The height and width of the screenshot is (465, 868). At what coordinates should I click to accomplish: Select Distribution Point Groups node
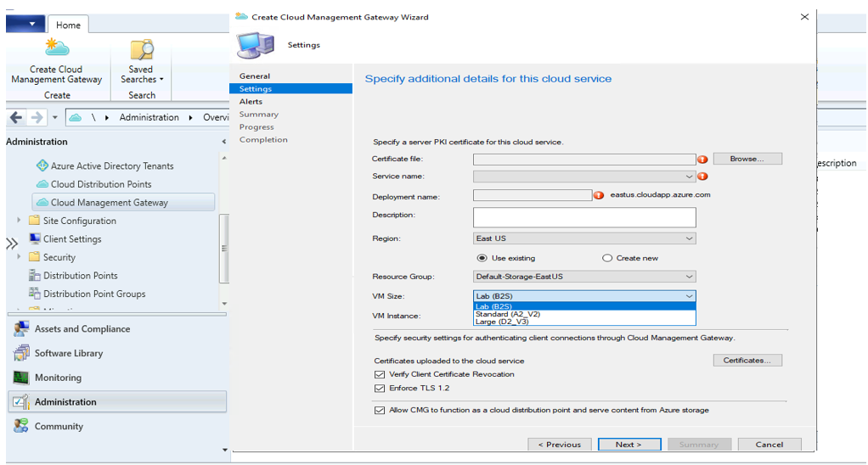(87, 294)
